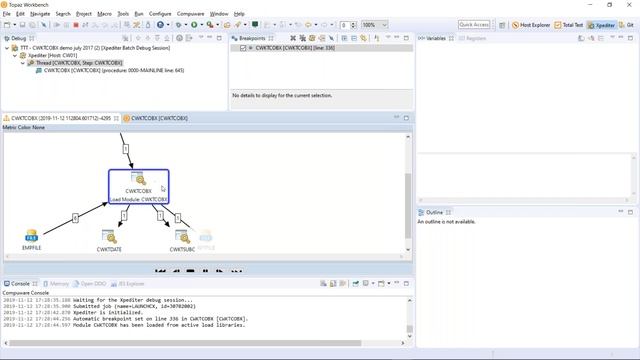This screenshot has height=360, width=640.
Task: Click the rewind-to-start playback control
Action: (x=160, y=271)
